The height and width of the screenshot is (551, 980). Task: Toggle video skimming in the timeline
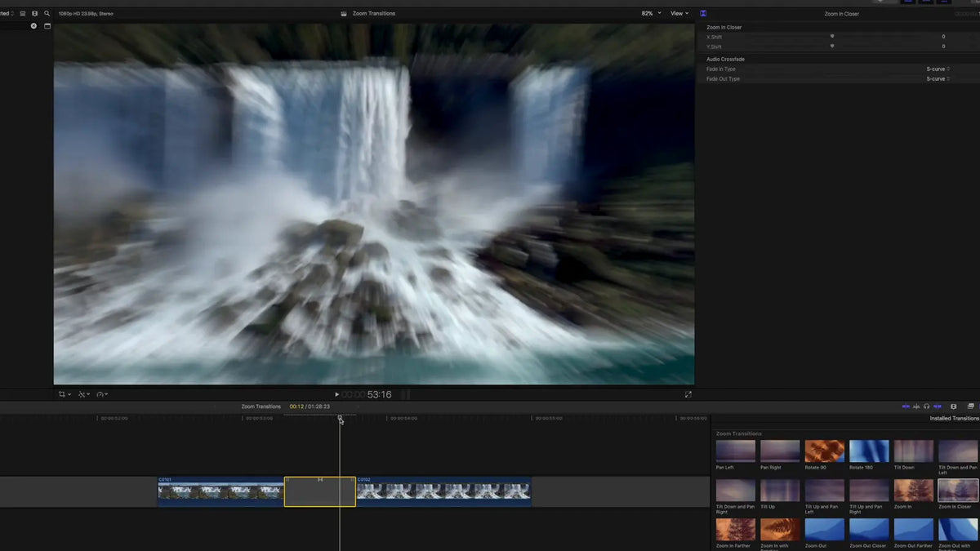905,406
